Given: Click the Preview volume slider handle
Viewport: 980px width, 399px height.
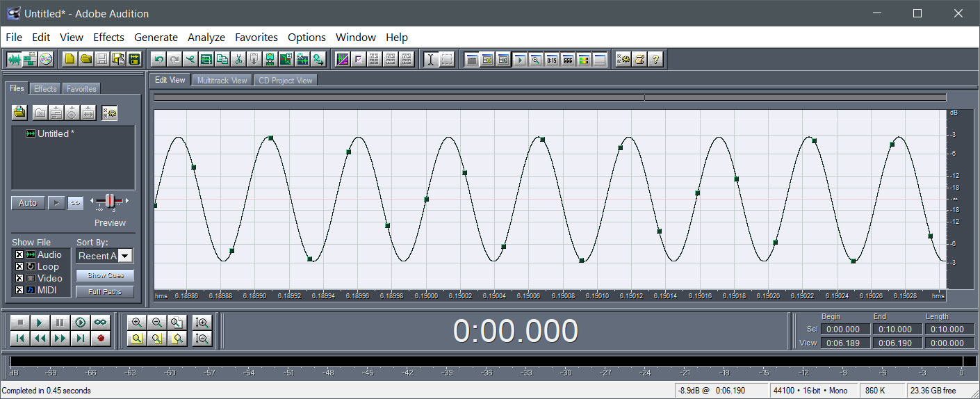Looking at the screenshot, I should [x=110, y=202].
